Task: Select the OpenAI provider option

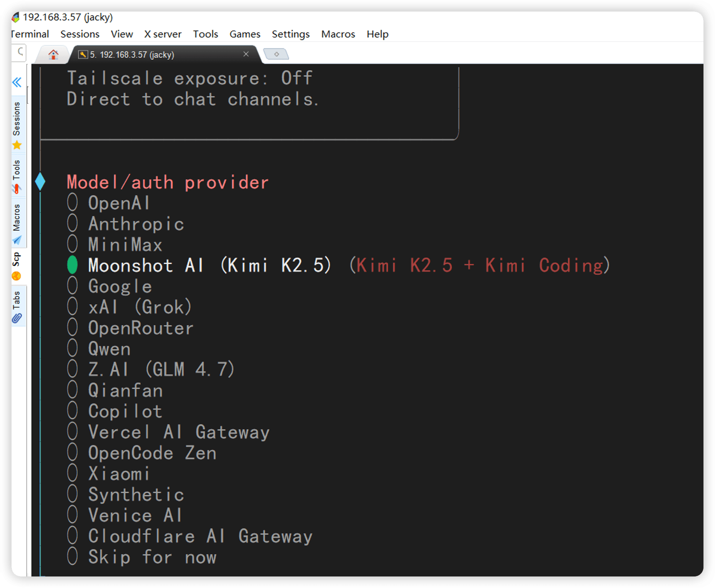Action: tap(108, 203)
